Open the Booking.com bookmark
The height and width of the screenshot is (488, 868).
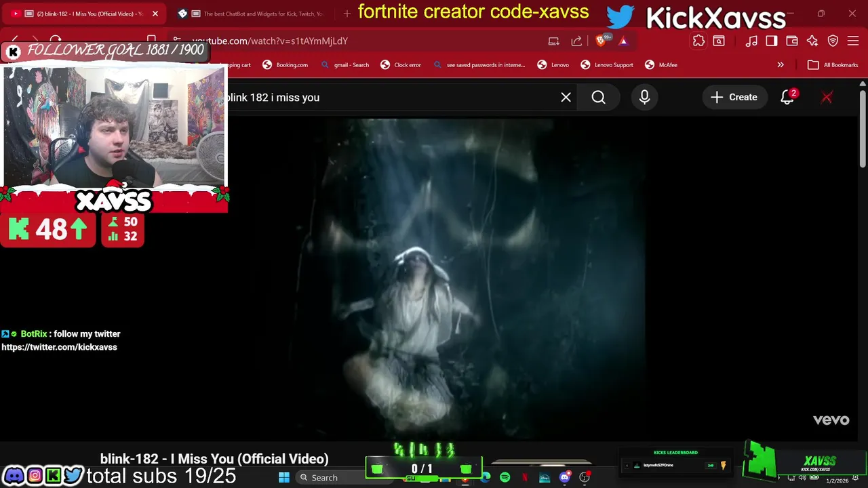[x=285, y=65]
